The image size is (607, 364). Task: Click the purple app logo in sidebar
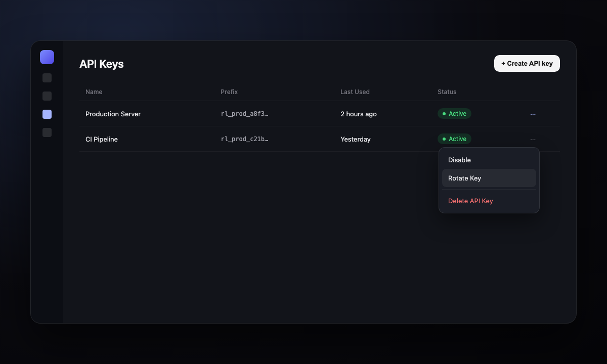point(47,57)
